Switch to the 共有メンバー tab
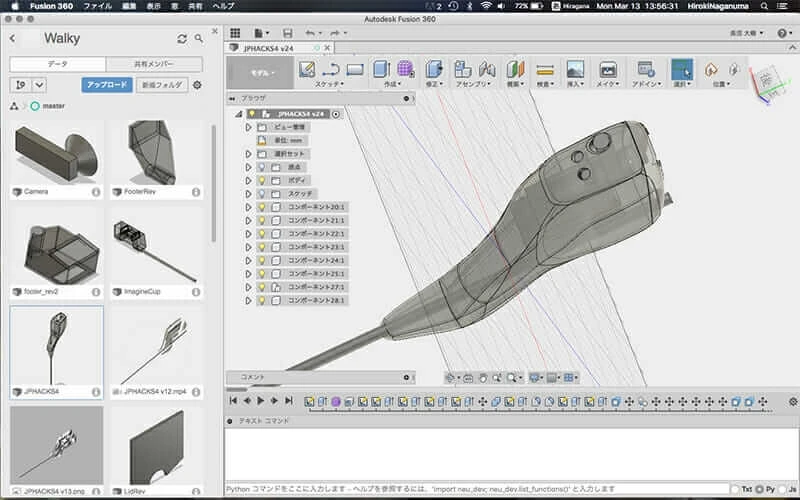800x500 pixels. (155, 63)
